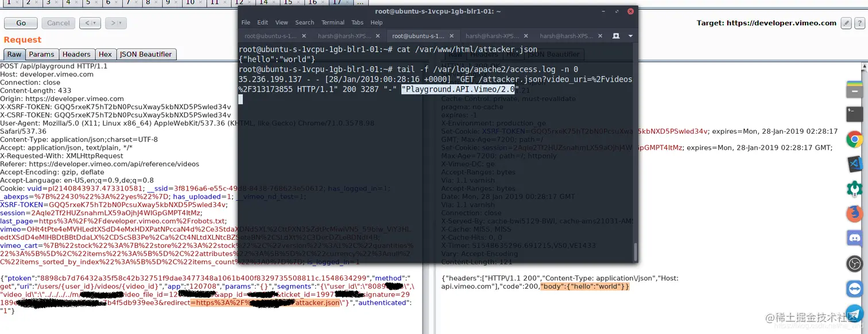The width and height of the screenshot is (868, 334).
Task: Open Firefox from the dock
Action: coord(855,213)
